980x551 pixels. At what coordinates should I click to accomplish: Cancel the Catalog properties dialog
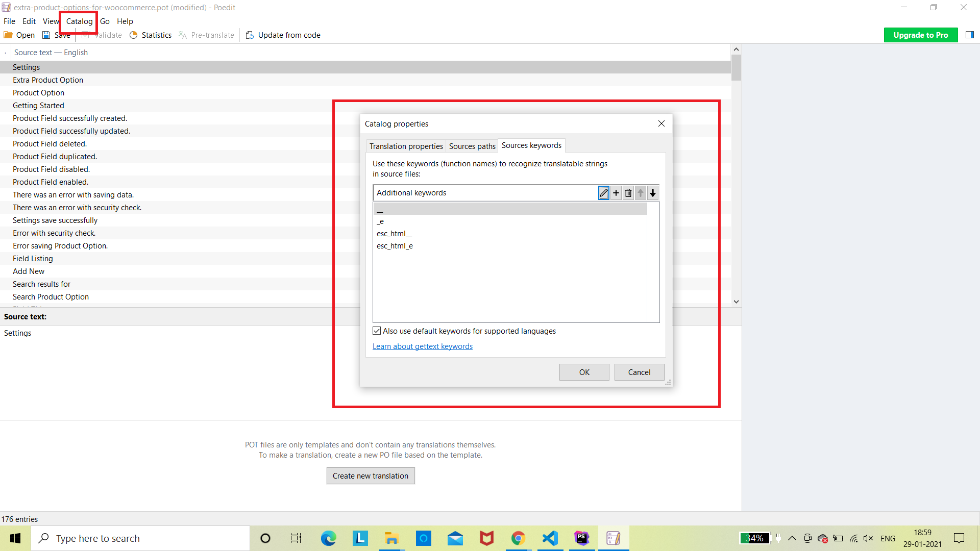(x=639, y=372)
